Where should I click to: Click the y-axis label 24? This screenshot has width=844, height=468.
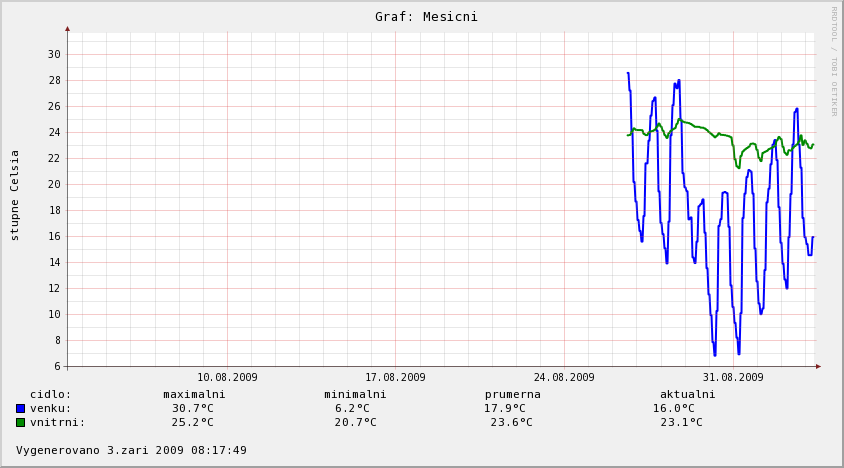tap(54, 132)
